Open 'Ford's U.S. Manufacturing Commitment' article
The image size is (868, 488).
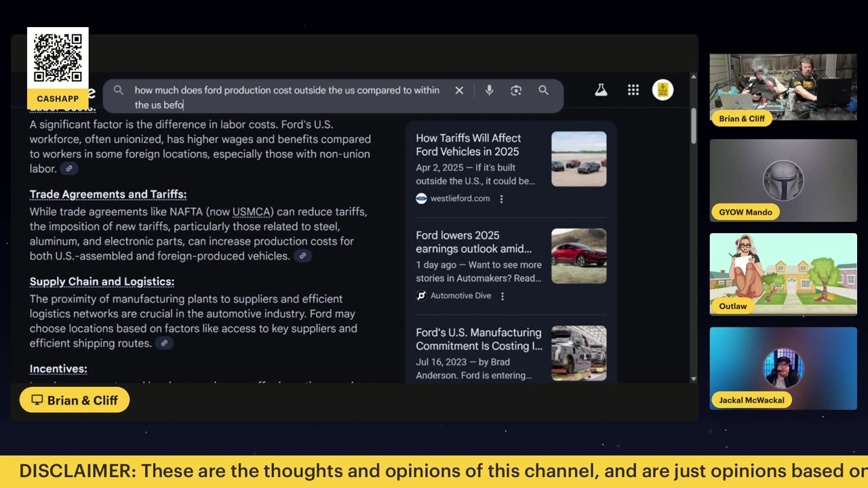click(479, 339)
